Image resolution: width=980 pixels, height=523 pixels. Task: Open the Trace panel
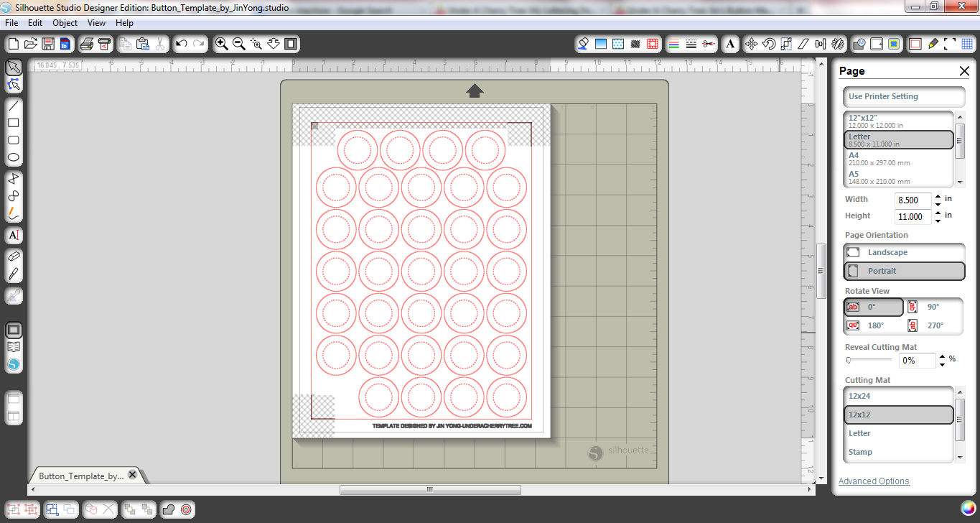[893, 44]
